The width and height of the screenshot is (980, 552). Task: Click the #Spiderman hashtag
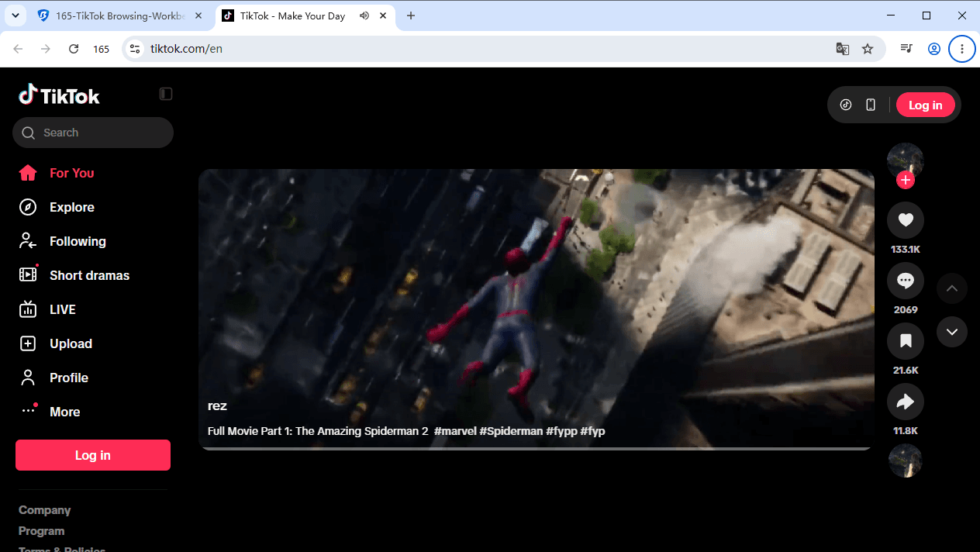511,431
